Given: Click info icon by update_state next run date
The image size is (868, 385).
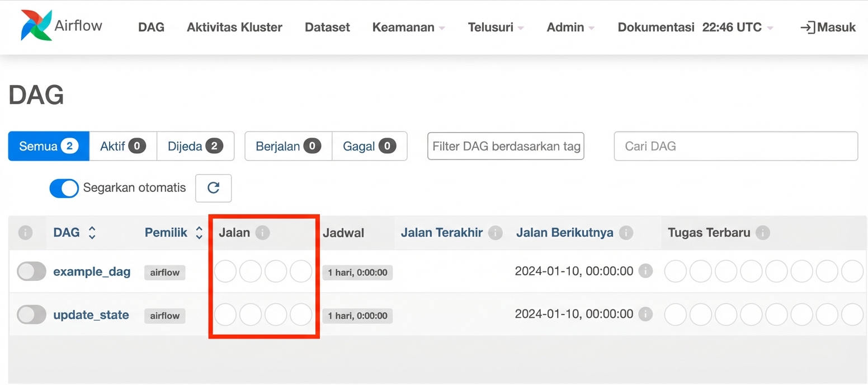Looking at the screenshot, I should (x=645, y=314).
